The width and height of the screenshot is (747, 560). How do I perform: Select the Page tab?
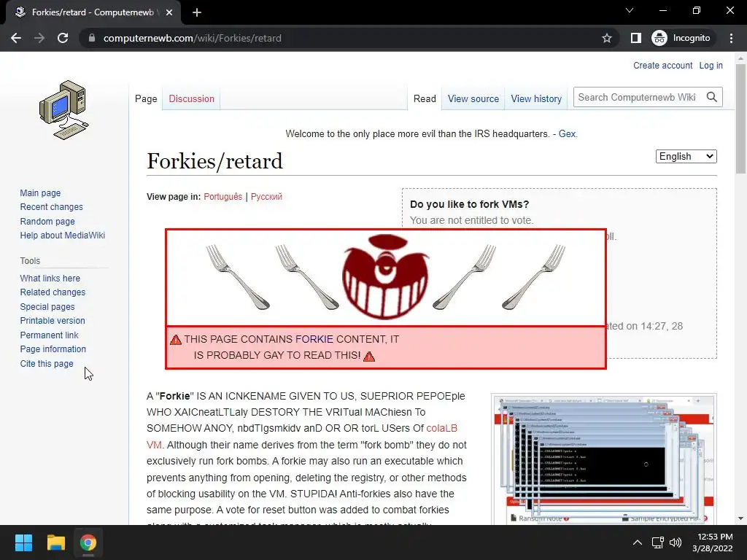click(146, 98)
